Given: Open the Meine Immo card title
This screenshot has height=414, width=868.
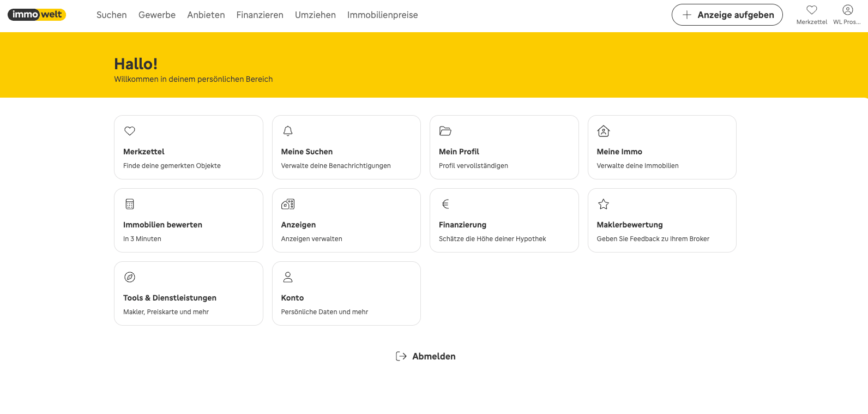Looking at the screenshot, I should pos(619,152).
